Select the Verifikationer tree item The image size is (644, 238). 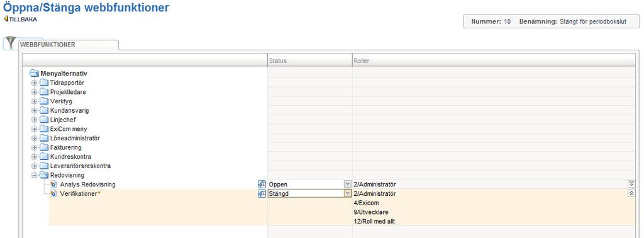(x=80, y=193)
